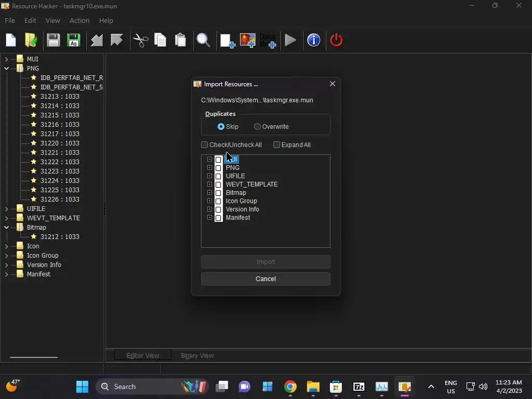This screenshot has height=399, width=532.
Task: Click the blue Info toolbar icon
Action: 313,41
